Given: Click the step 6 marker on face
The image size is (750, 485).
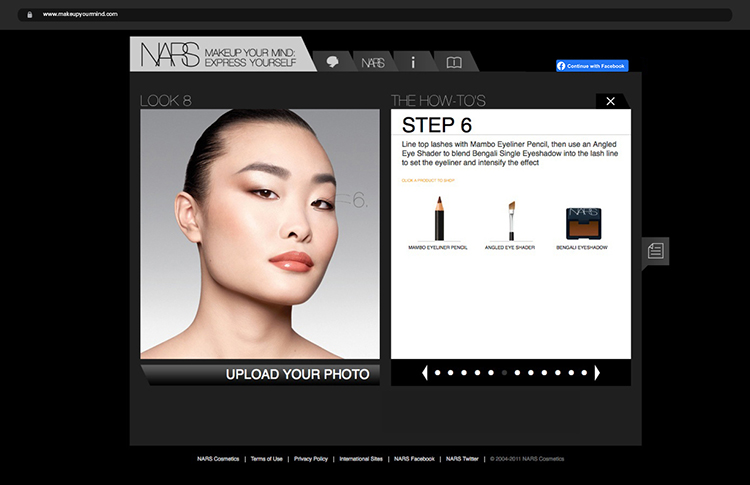Looking at the screenshot, I should [x=360, y=201].
